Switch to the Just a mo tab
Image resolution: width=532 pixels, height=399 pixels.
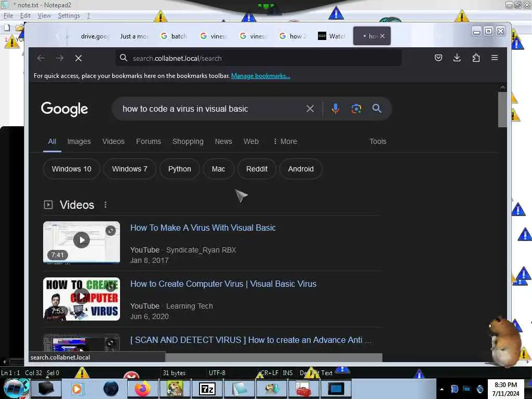[x=134, y=36]
